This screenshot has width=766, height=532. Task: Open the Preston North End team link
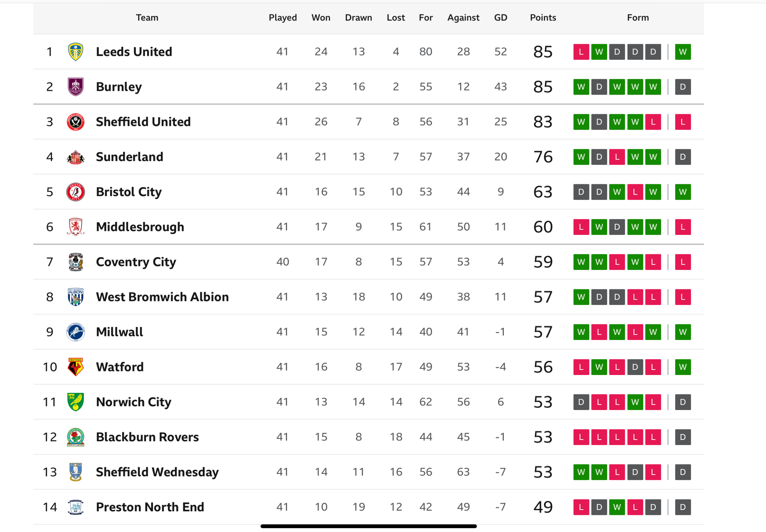[150, 507]
